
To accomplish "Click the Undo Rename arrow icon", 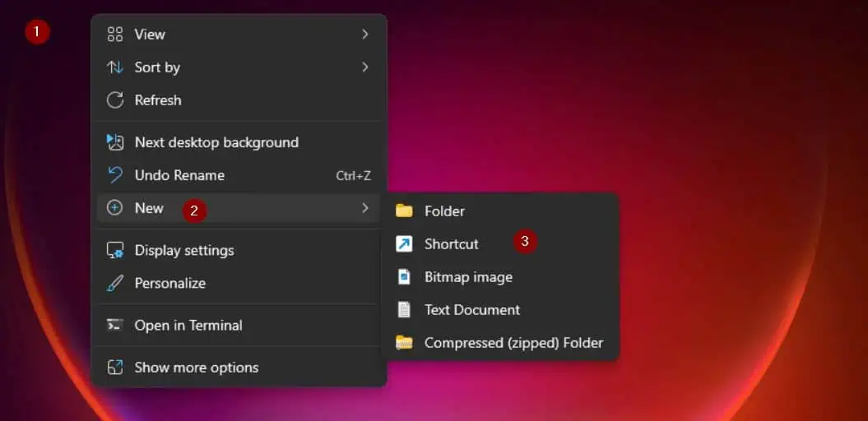I will 114,175.
